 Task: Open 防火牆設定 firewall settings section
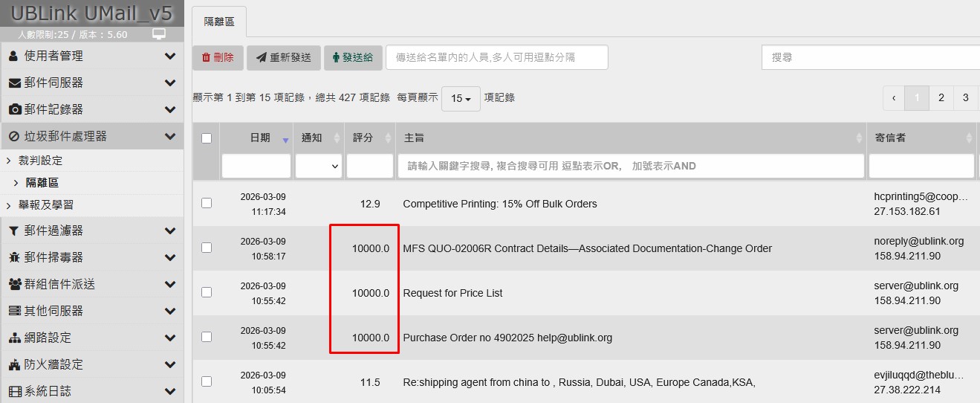pyautogui.click(x=91, y=364)
